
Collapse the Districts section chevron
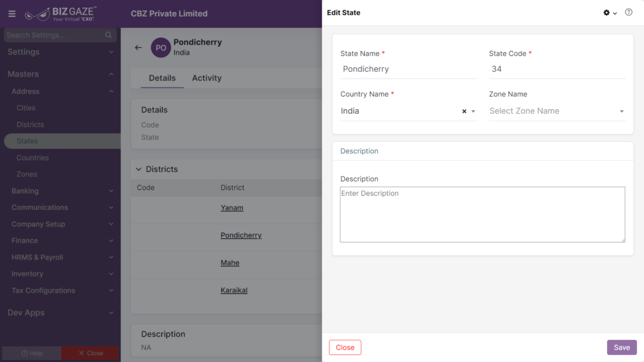(x=138, y=169)
